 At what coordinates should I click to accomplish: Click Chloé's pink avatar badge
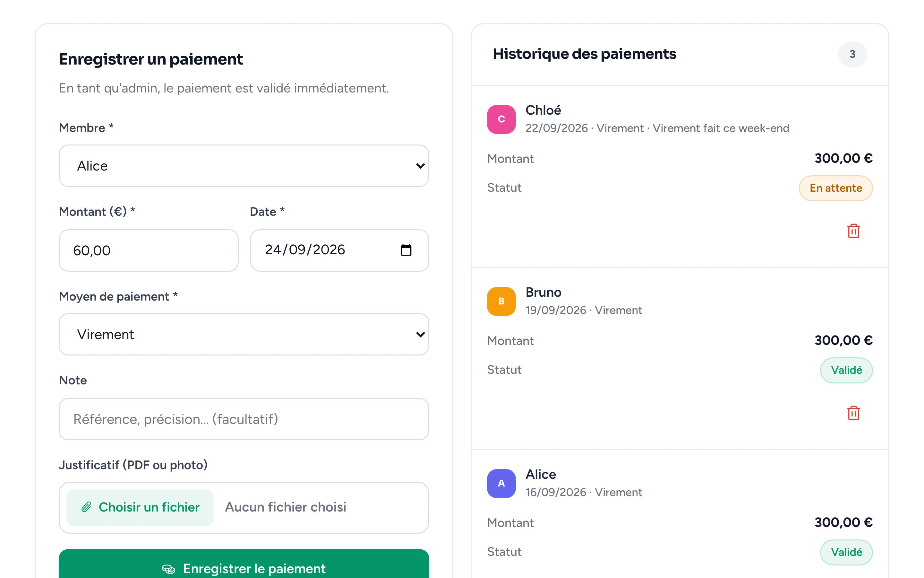(x=501, y=119)
